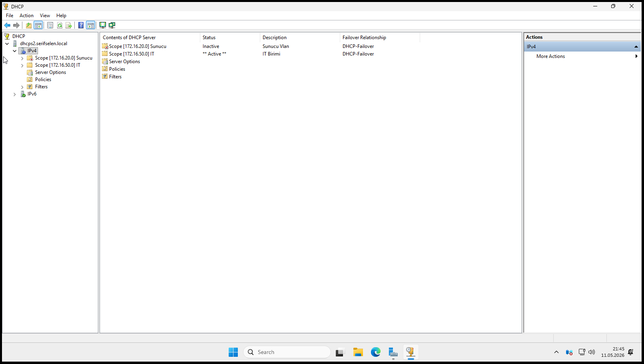The height and width of the screenshot is (364, 644).
Task: Open the File menu
Action: 10,16
